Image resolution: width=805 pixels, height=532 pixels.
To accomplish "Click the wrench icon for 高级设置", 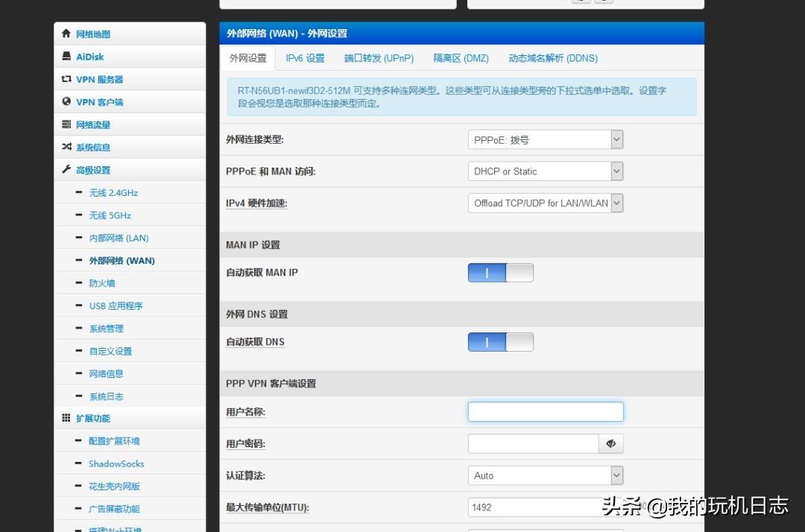I will point(66,169).
